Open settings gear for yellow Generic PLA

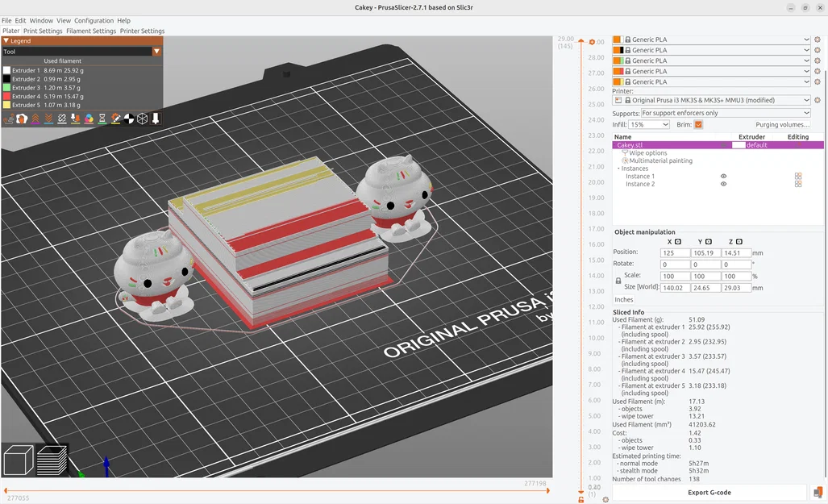point(818,82)
